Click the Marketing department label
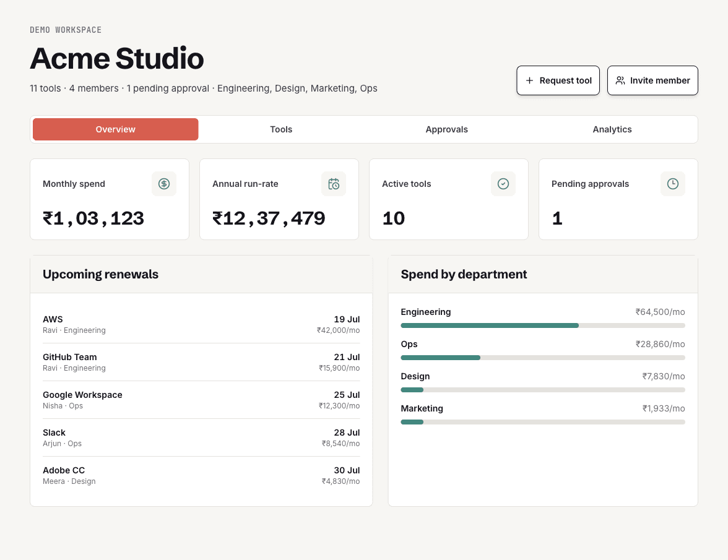The height and width of the screenshot is (560, 728). (422, 408)
